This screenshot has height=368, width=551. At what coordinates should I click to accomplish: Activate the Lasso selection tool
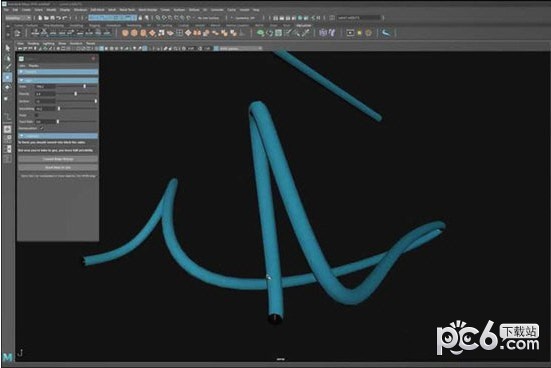tap(7, 58)
